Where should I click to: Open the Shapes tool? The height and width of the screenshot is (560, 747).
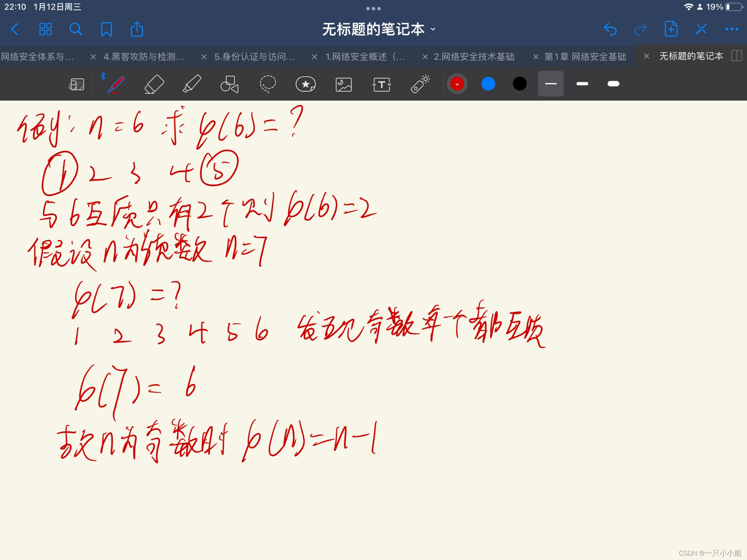tap(229, 84)
